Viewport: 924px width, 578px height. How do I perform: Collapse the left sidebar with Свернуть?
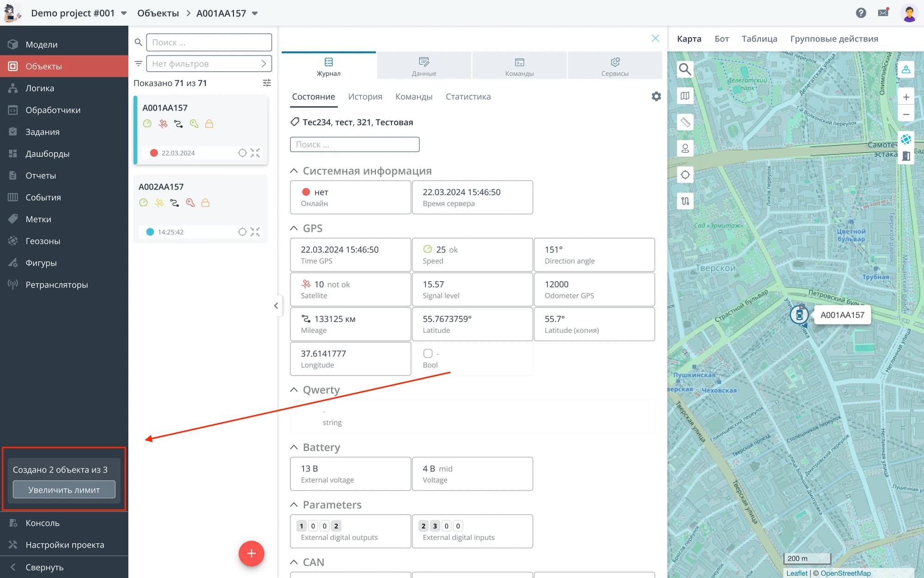tap(44, 567)
